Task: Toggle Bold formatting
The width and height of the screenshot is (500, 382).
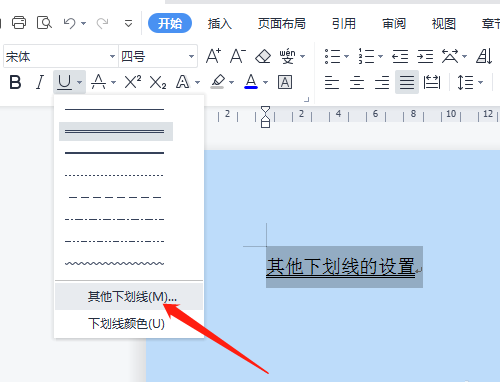Action: [15, 82]
